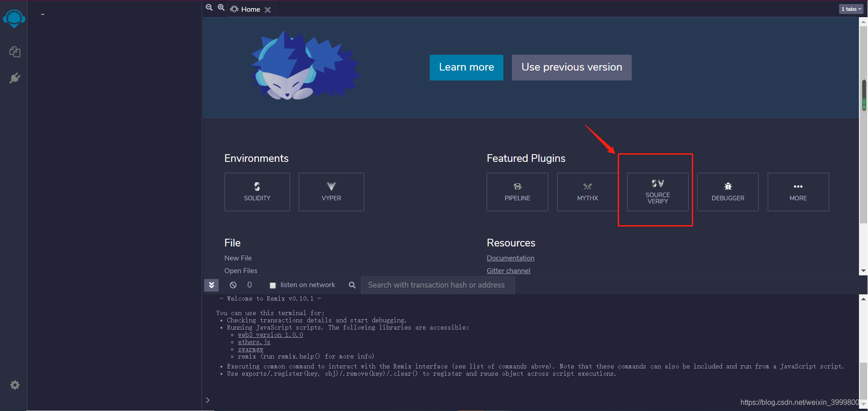Open the Plugin Manager plug icon
The image size is (868, 411).
(15, 78)
